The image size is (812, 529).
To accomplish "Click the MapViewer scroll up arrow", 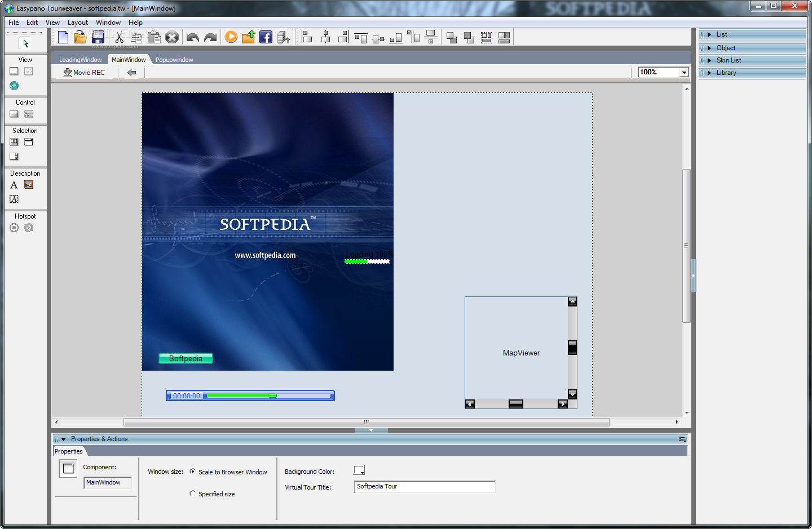I will (x=572, y=301).
